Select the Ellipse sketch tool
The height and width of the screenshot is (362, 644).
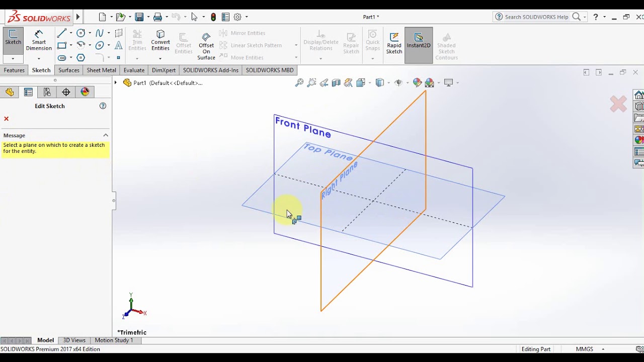point(100,45)
